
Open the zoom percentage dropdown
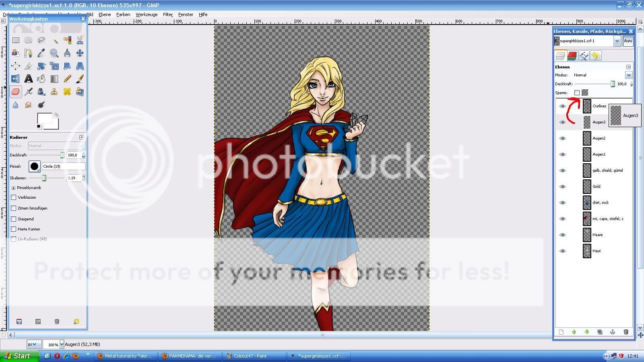tap(62, 344)
